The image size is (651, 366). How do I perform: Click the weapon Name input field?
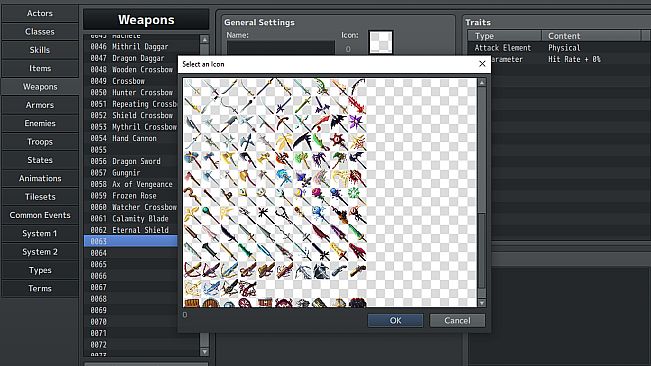coord(281,48)
